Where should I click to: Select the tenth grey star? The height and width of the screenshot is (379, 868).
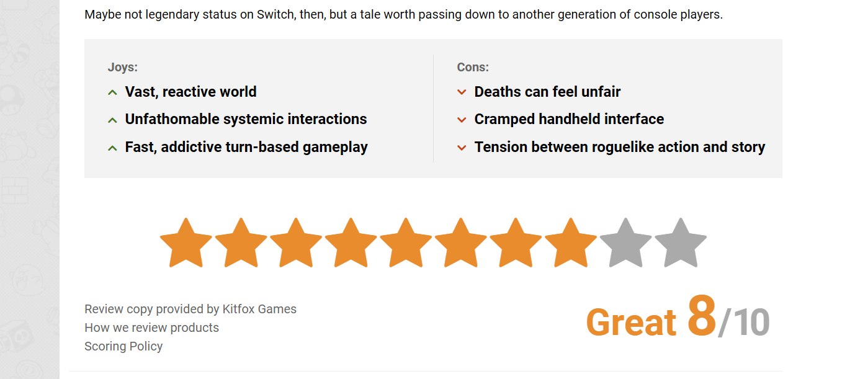[681, 244]
